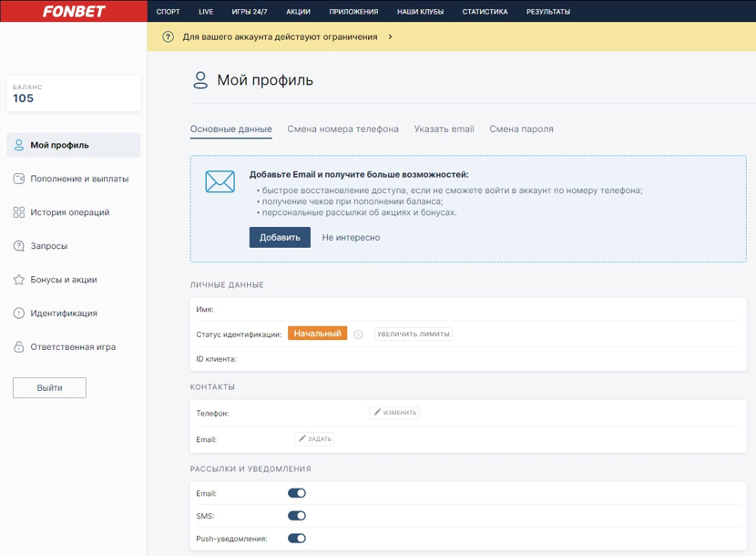Click the envelope icon in email promo
The image size is (756, 556).
coord(220,181)
